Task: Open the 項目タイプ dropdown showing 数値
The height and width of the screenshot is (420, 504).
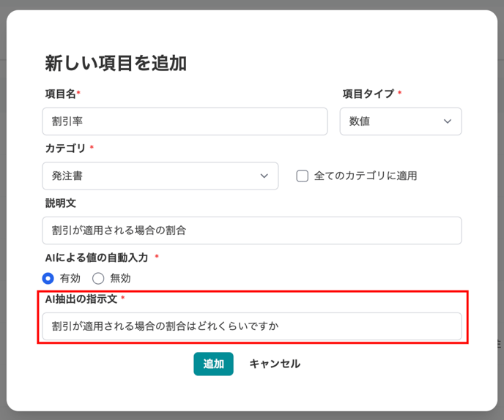Action: pyautogui.click(x=401, y=121)
